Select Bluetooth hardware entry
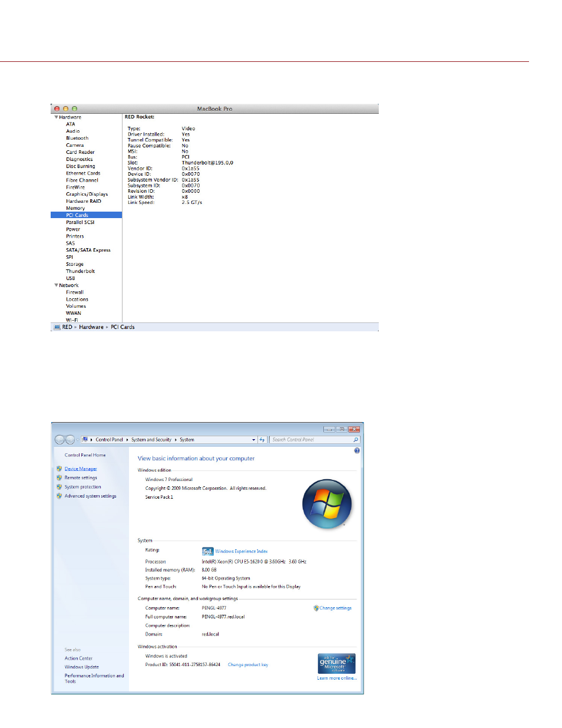Image resolution: width=562 pixels, height=728 pixels. 77,139
